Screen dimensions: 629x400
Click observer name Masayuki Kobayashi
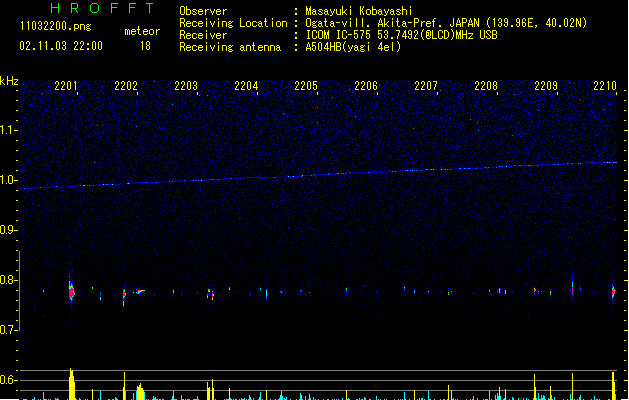(x=359, y=11)
